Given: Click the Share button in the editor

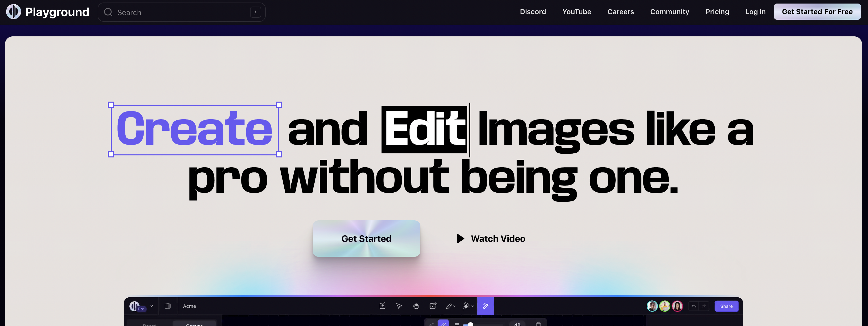Looking at the screenshot, I should (726, 306).
